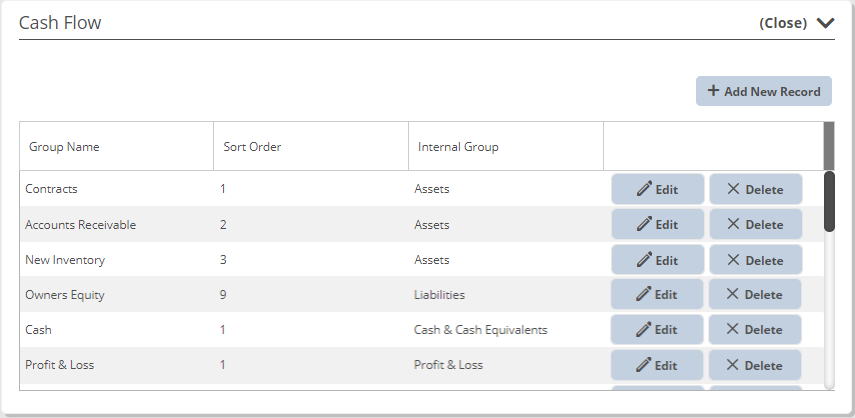Edit the New Inventory row
This screenshot has height=418, width=855.
pos(658,259)
